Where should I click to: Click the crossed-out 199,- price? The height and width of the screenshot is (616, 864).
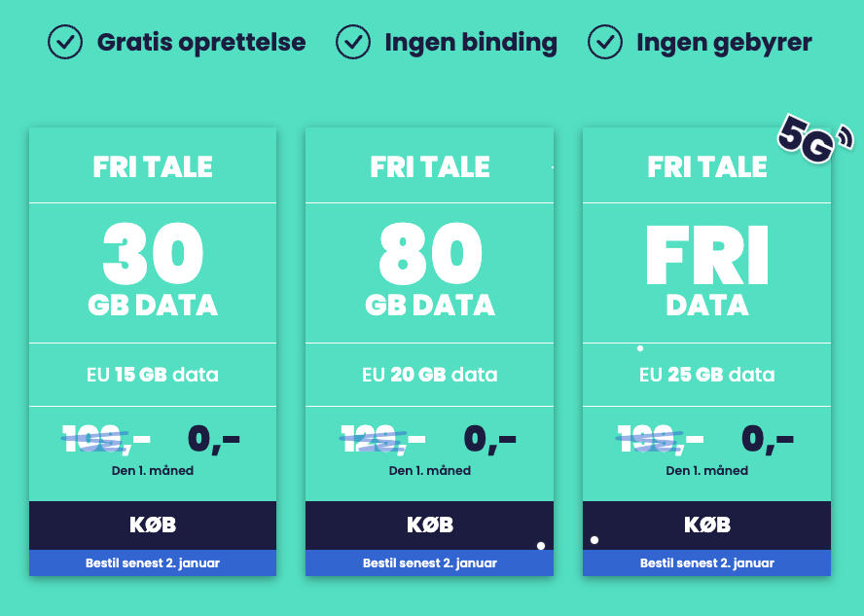point(660,439)
